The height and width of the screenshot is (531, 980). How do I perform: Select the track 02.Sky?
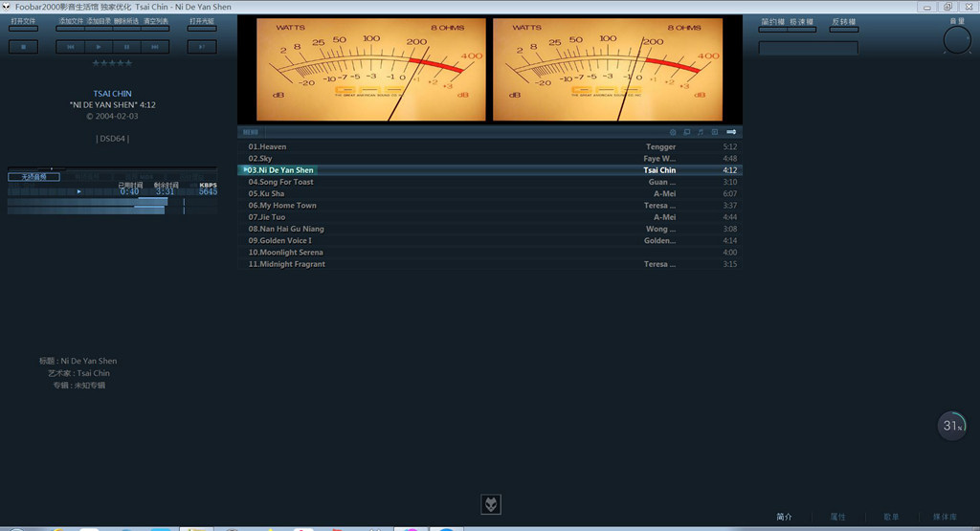pyautogui.click(x=490, y=159)
